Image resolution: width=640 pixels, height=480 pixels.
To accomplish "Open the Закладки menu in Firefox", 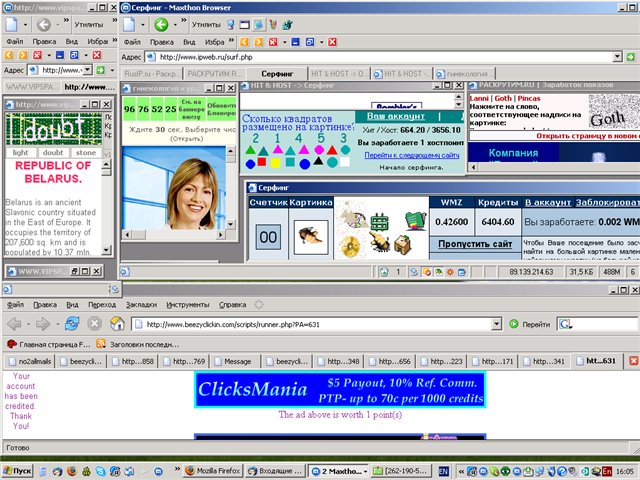I will 141,304.
